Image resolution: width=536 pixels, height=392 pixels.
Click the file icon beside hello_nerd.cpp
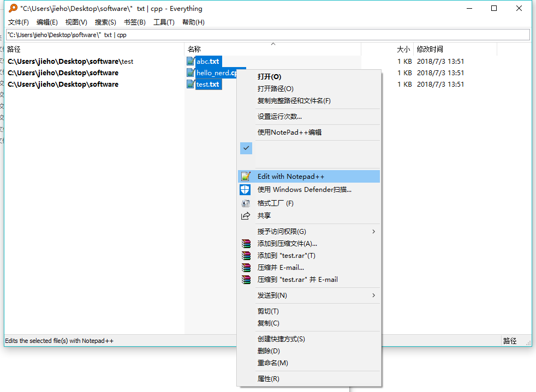point(190,73)
